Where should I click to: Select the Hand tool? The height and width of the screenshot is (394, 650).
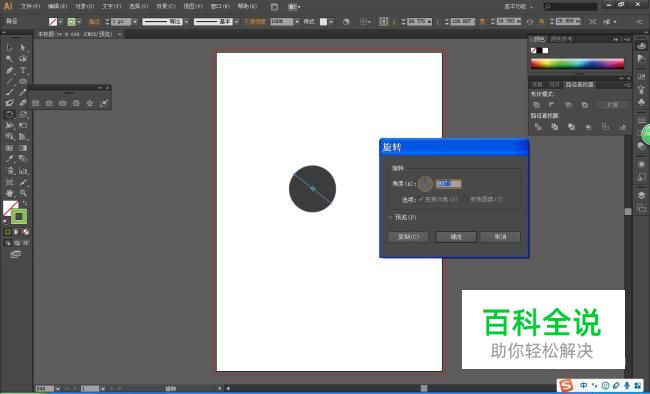[x=9, y=193]
